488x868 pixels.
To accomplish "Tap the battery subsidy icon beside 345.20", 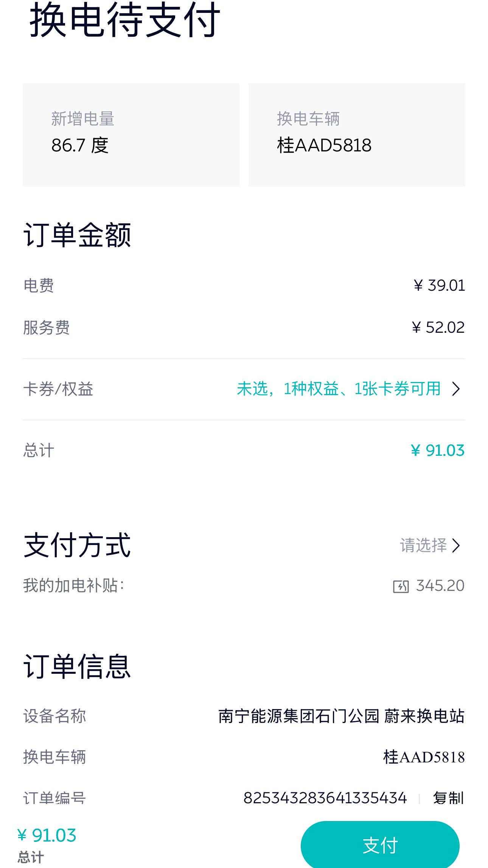I will tap(401, 586).
